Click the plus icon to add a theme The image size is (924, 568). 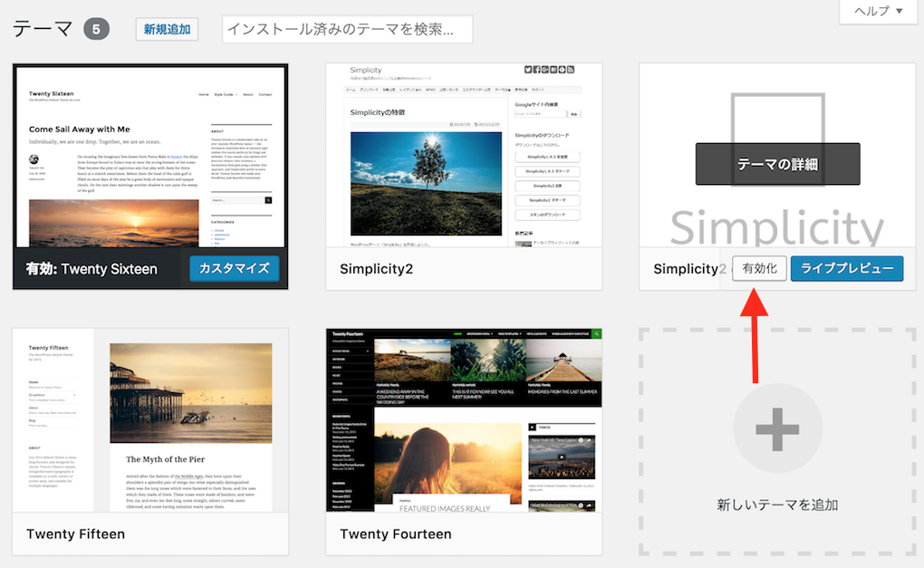777,430
